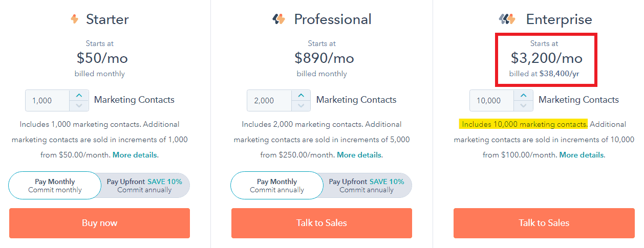Click the Starter plan lightning icon
The image size is (644, 248).
(75, 19)
